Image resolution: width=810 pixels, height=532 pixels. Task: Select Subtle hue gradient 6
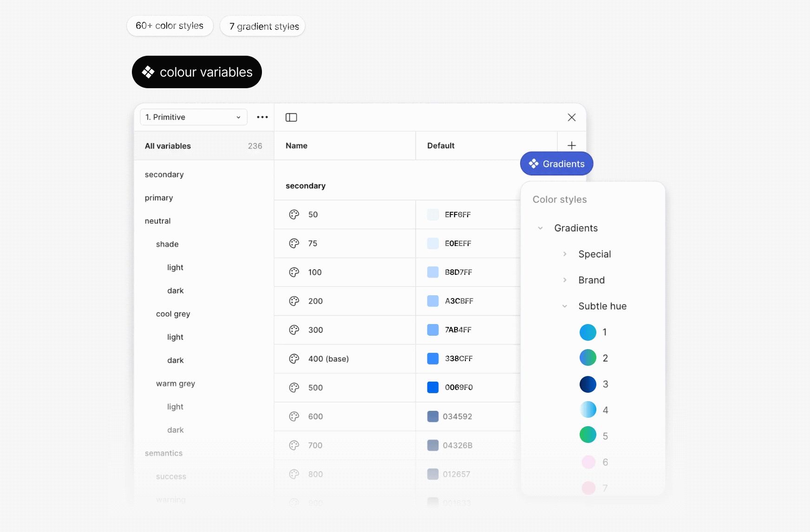[x=588, y=462]
